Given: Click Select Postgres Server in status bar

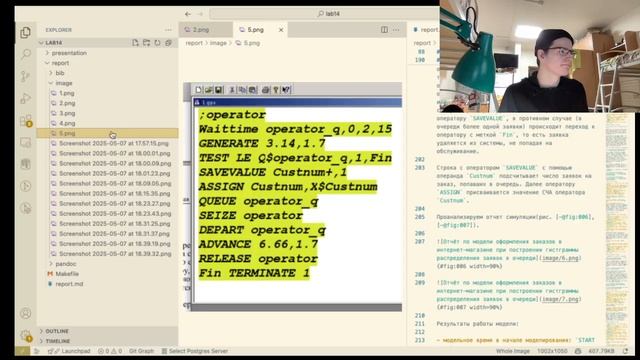Looking at the screenshot, I should pyautogui.click(x=195, y=351).
